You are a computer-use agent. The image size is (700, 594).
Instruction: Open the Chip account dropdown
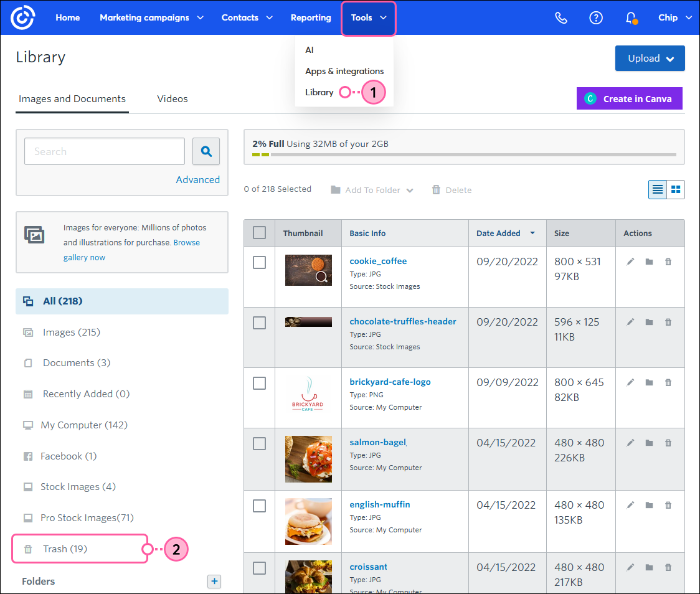pyautogui.click(x=675, y=17)
